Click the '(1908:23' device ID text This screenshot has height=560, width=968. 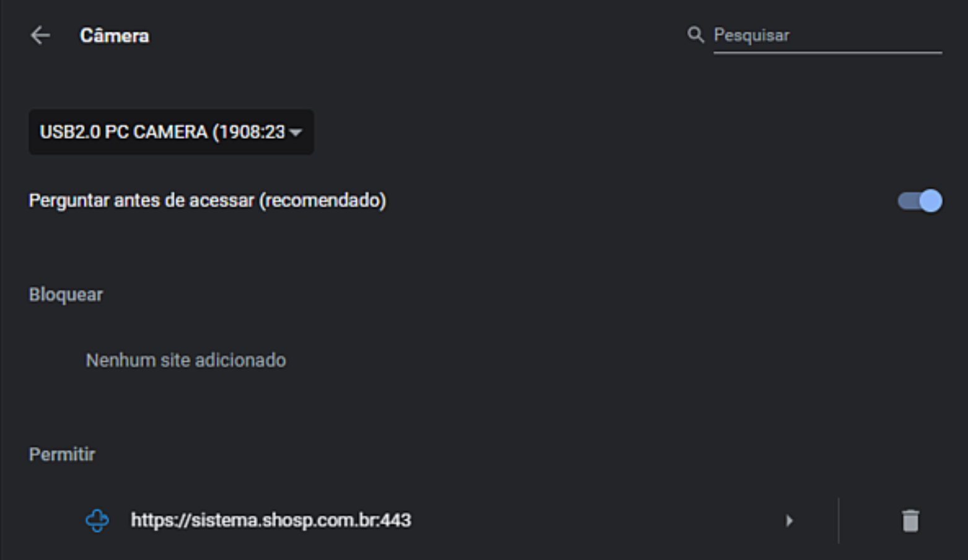249,132
